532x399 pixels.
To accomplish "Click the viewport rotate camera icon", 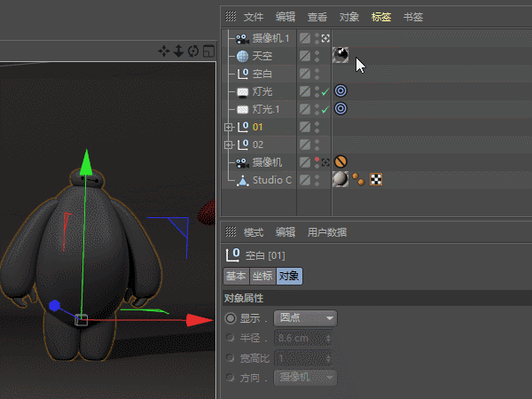I will click(193, 51).
